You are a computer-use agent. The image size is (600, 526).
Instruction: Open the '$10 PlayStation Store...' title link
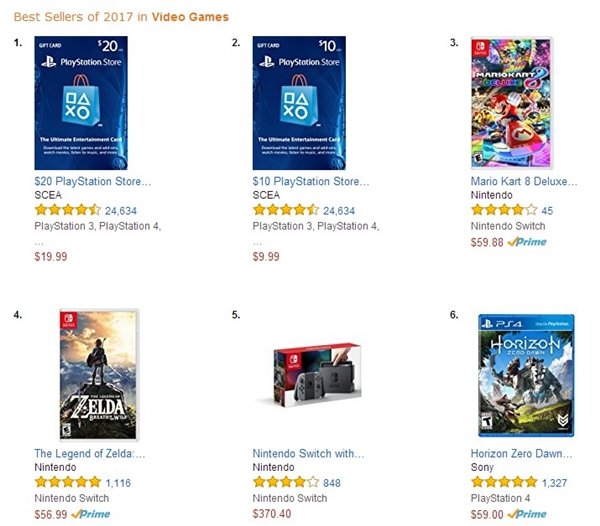pyautogui.click(x=311, y=182)
